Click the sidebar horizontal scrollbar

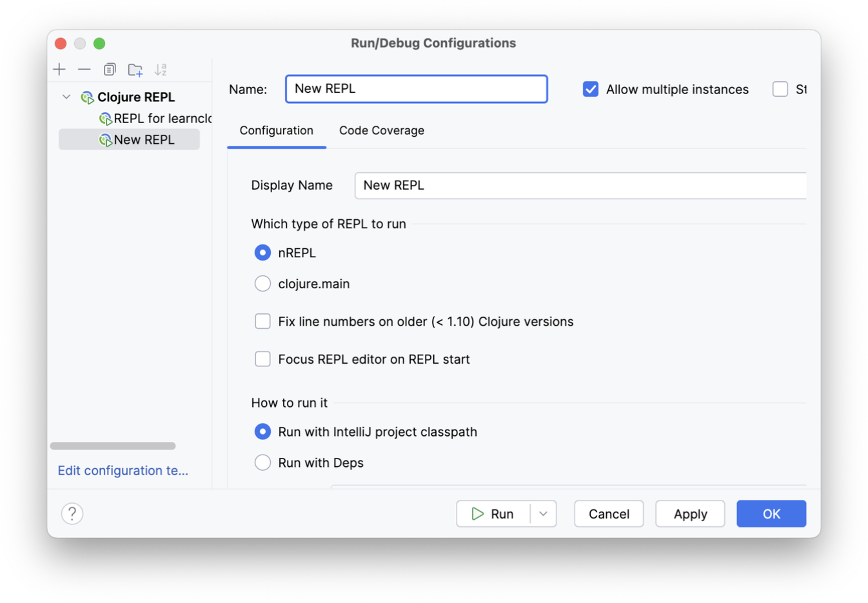(x=113, y=446)
